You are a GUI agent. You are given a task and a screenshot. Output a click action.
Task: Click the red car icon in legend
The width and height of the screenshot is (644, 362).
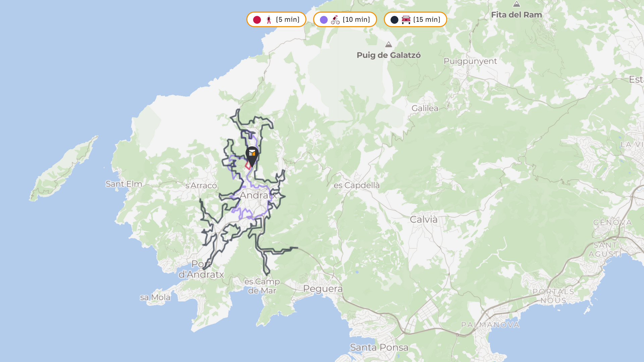coord(406,20)
